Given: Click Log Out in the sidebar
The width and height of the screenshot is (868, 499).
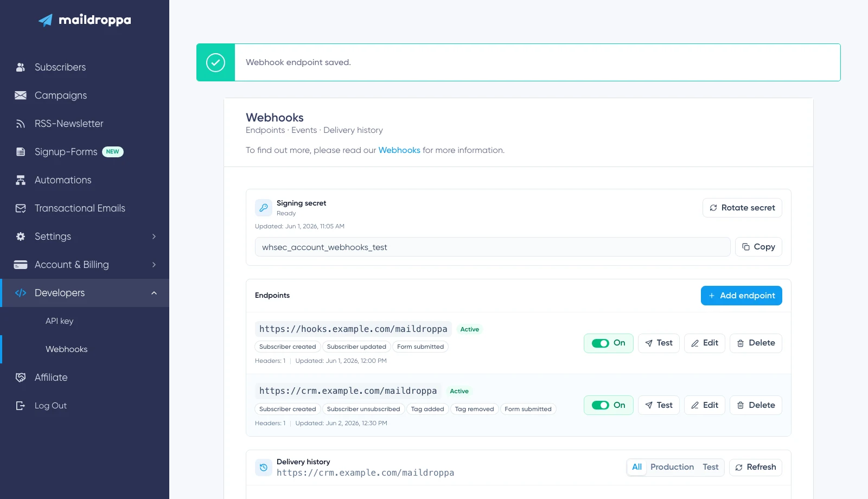Looking at the screenshot, I should click(50, 406).
